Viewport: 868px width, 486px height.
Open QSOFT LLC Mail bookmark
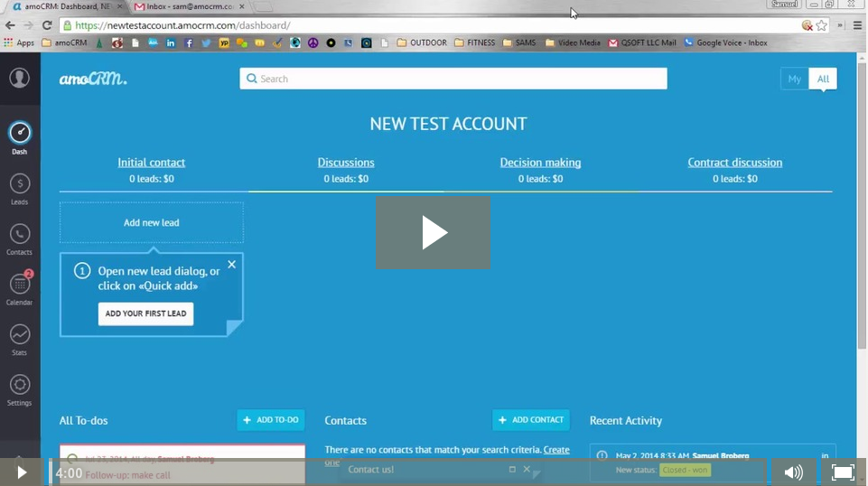(642, 42)
